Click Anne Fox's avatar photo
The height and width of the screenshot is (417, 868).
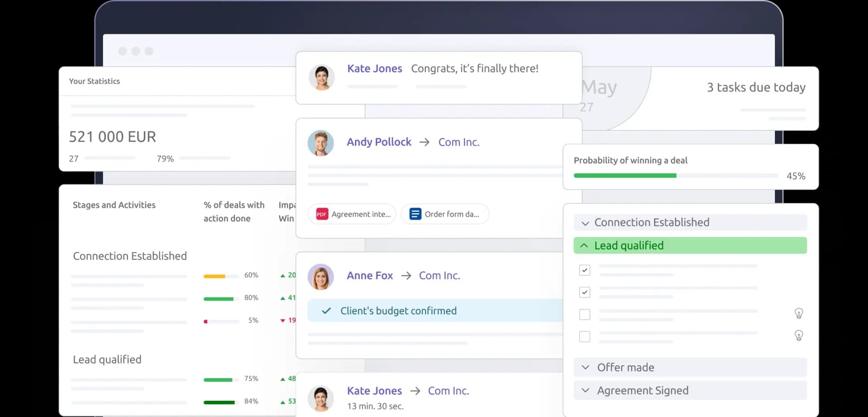click(321, 277)
